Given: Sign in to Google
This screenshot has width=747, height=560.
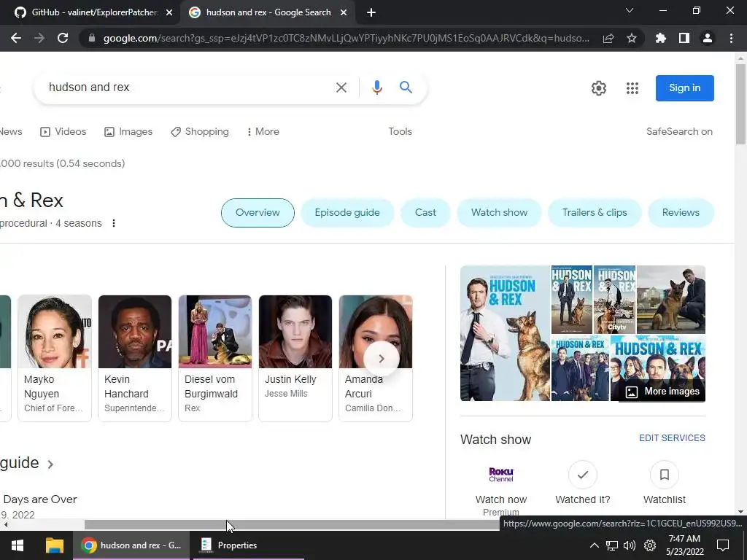Looking at the screenshot, I should pyautogui.click(x=684, y=88).
